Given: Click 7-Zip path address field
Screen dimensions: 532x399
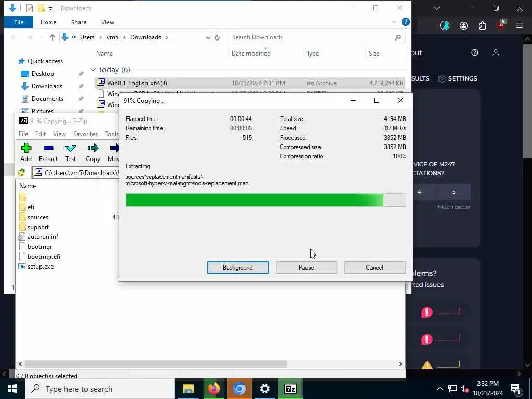Looking at the screenshot, I should [x=76, y=172].
